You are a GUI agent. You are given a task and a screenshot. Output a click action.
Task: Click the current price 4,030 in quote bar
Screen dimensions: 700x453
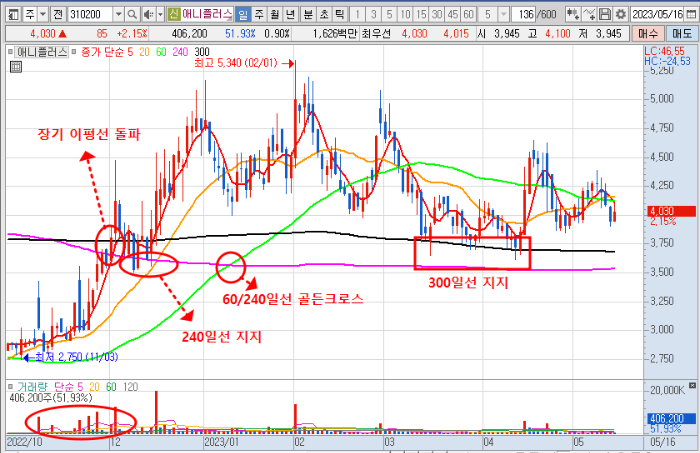(43, 33)
